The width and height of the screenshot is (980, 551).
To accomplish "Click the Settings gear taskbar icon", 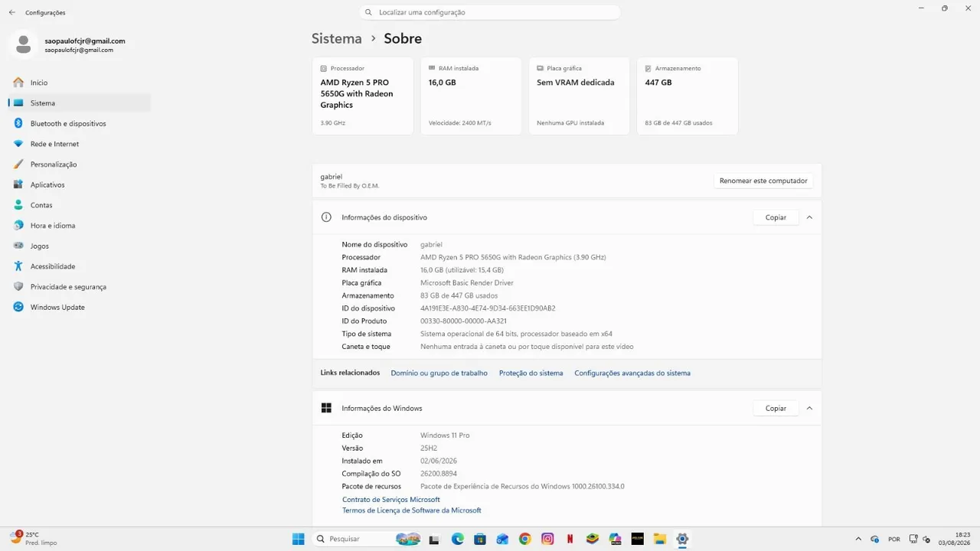I will (x=682, y=539).
